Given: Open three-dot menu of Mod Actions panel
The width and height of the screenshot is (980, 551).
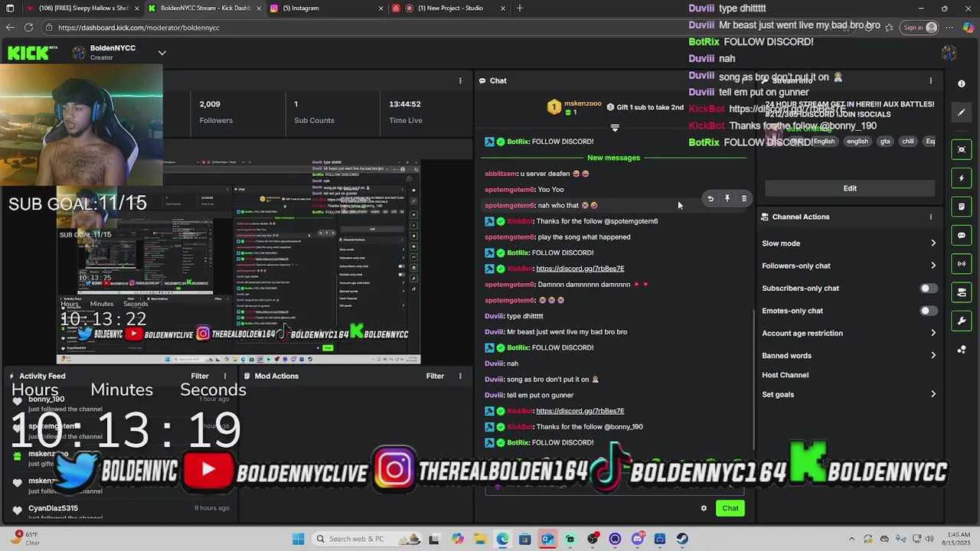Looking at the screenshot, I should click(460, 376).
